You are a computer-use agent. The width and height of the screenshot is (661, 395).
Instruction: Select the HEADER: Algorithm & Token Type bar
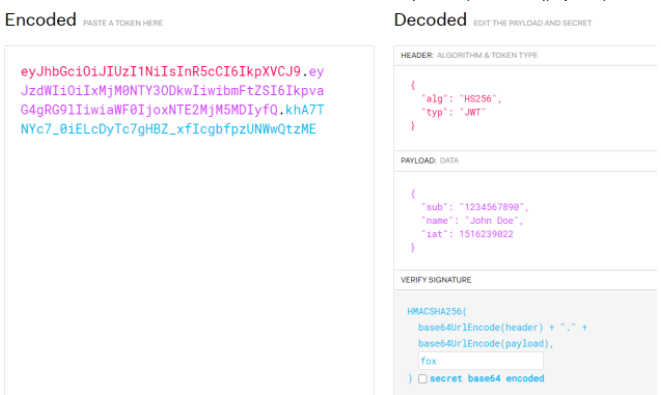coord(525,55)
